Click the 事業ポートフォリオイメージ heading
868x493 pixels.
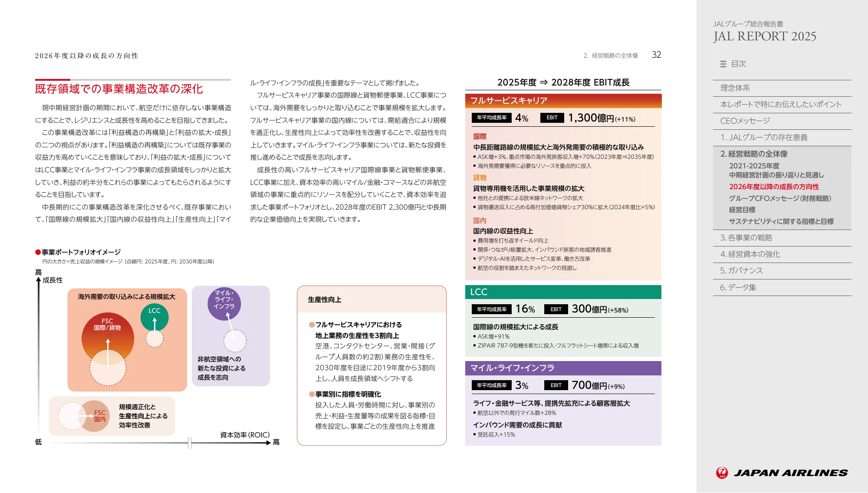point(81,252)
